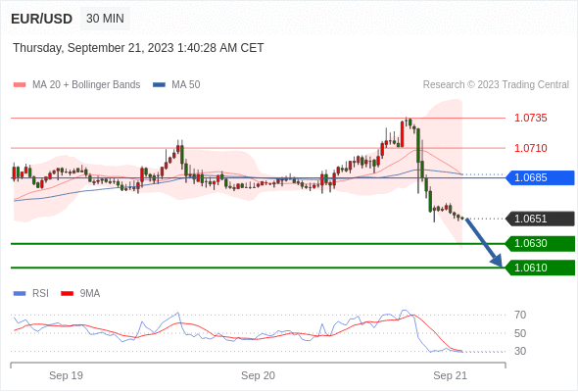The height and width of the screenshot is (392, 578).
Task: Select the MA 50 legend label
Action: 186,85
